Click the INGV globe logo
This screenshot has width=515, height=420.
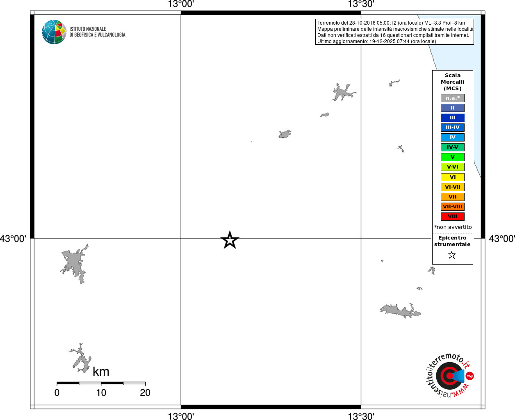(x=54, y=32)
